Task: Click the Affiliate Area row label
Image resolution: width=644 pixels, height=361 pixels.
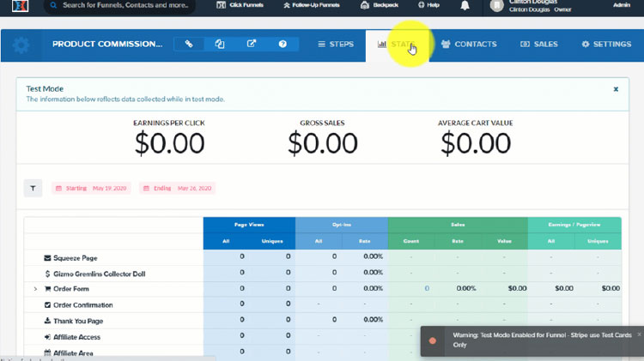Action: pos(73,352)
